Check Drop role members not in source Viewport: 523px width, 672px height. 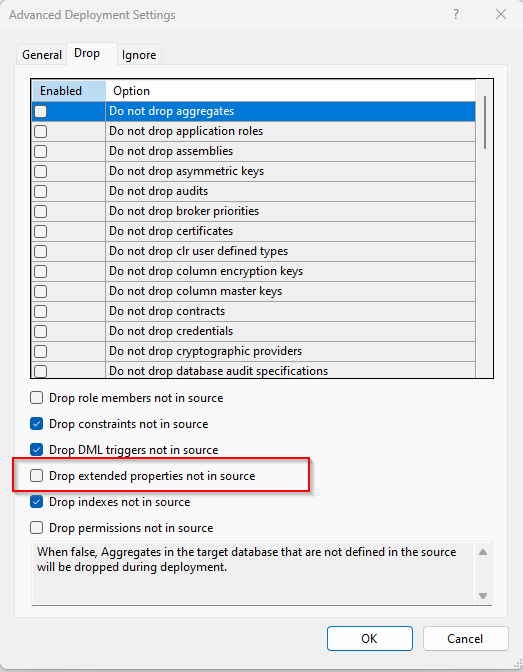36,398
